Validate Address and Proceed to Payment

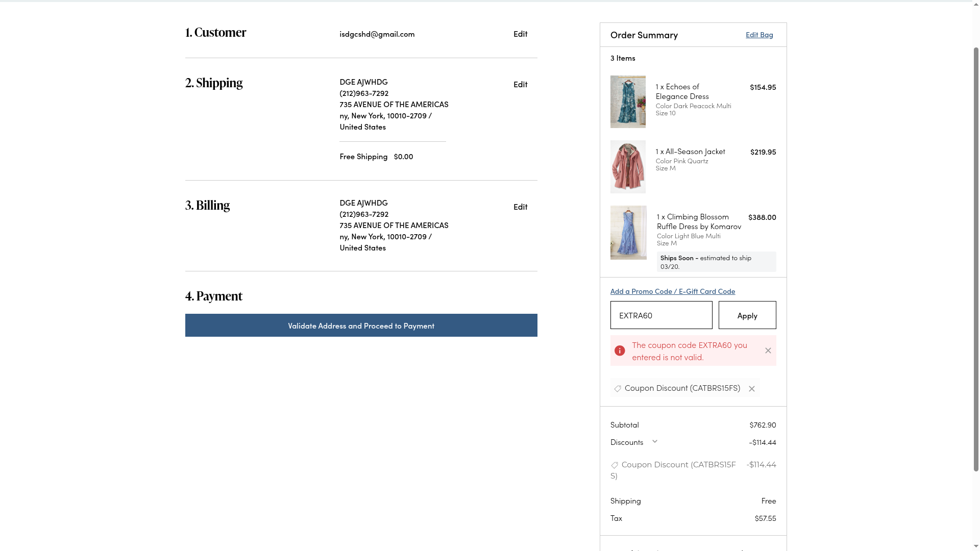[x=361, y=325]
